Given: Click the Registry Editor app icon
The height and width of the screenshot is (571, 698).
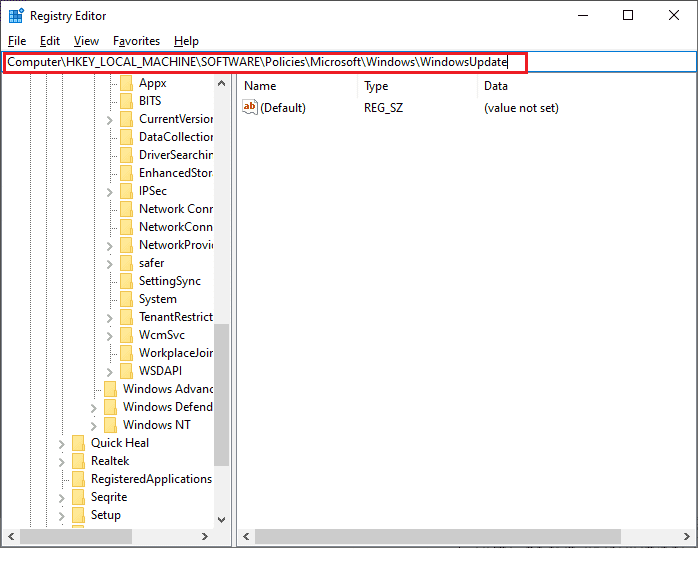Looking at the screenshot, I should (x=16, y=16).
